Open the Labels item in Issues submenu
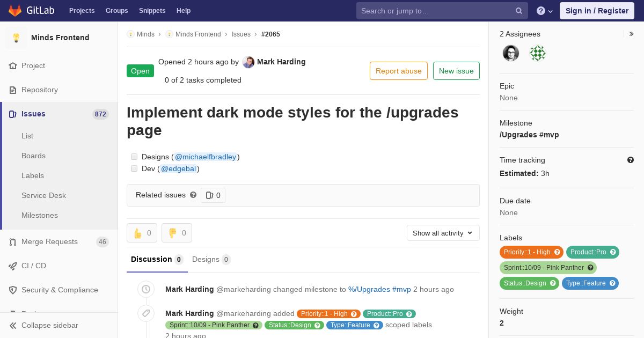This screenshot has height=338, width=644. [33, 175]
